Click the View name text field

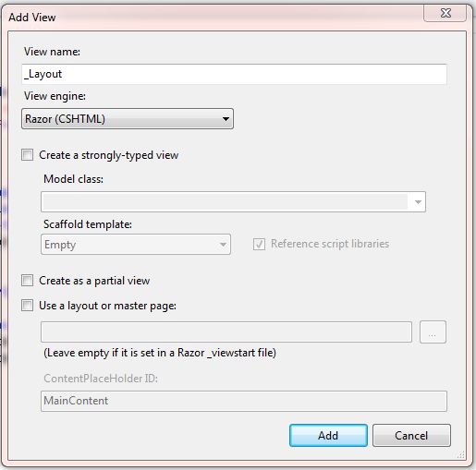point(234,74)
